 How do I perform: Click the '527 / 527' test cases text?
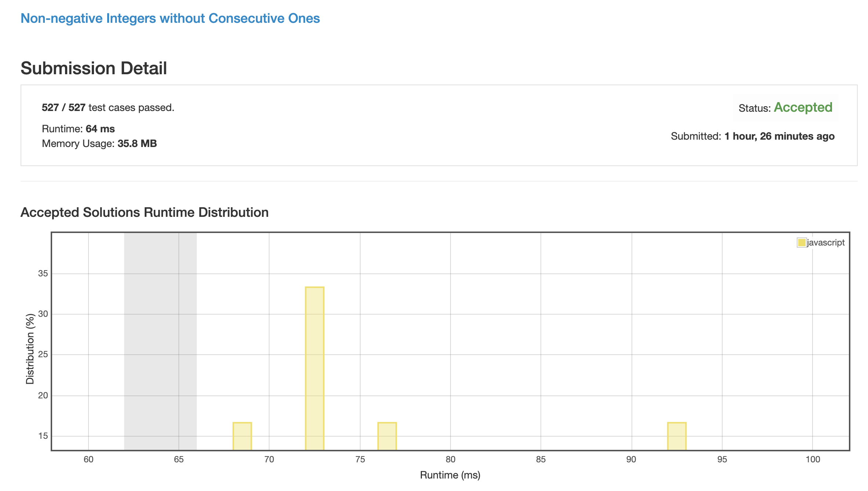pos(64,108)
